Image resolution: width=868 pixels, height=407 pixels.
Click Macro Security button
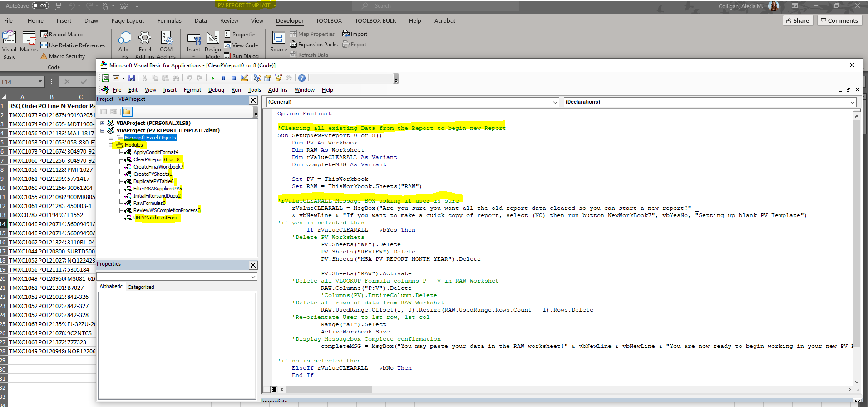[63, 56]
